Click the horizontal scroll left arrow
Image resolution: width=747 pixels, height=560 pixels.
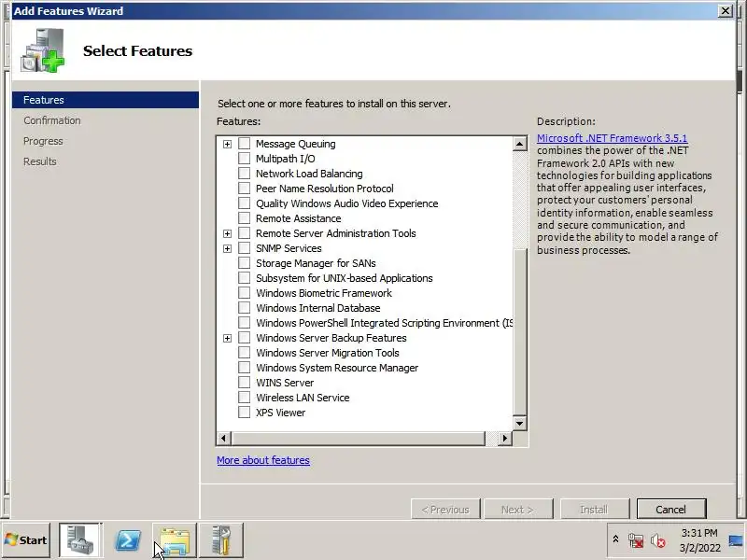tap(223, 438)
